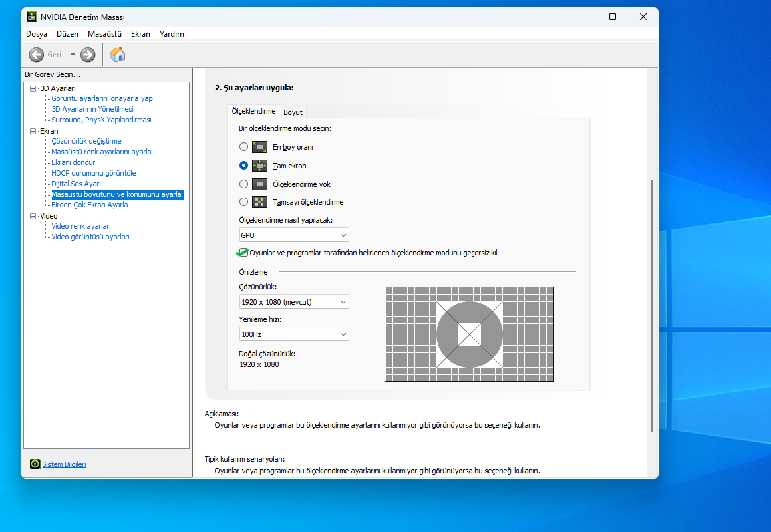The image size is (771, 532).
Task: Collapse the Video tree node
Action: click(33, 216)
